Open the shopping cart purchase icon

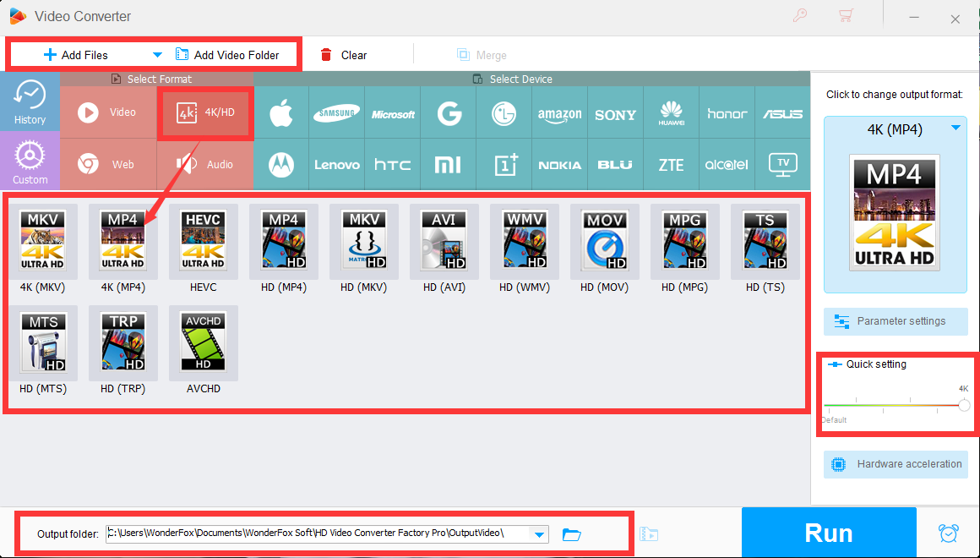point(846,15)
